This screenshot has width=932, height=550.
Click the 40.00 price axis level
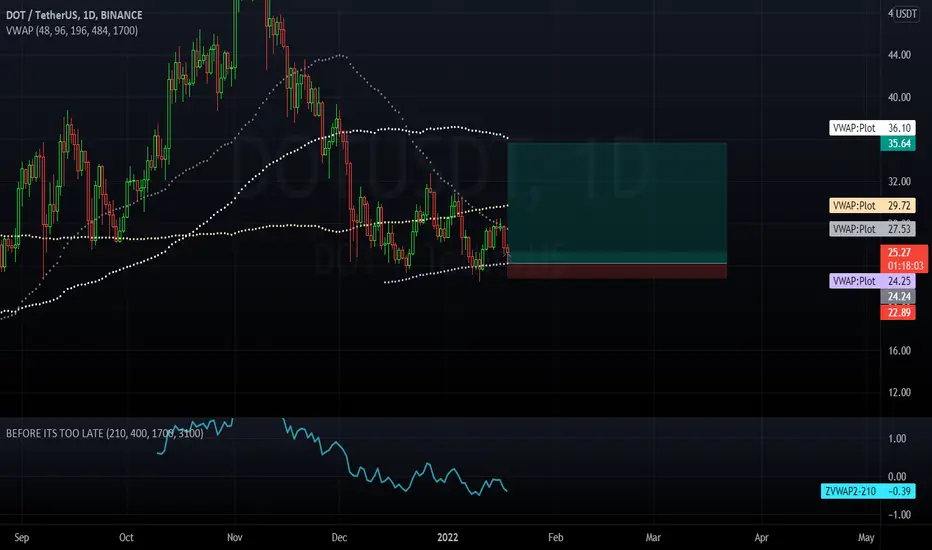coord(899,97)
